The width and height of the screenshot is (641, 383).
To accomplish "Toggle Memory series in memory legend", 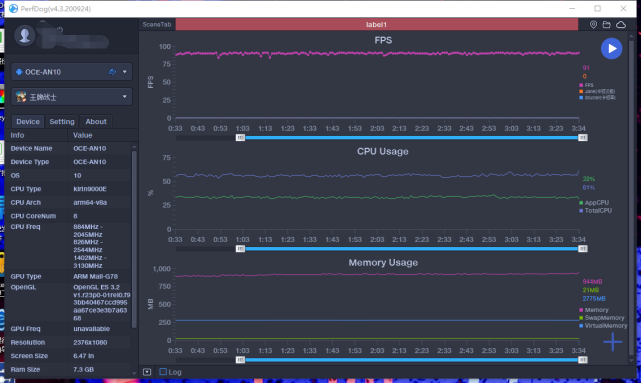I will [594, 310].
